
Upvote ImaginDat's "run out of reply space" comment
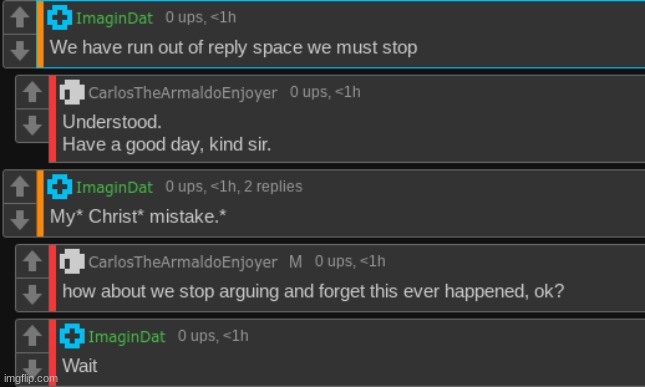click(20, 17)
